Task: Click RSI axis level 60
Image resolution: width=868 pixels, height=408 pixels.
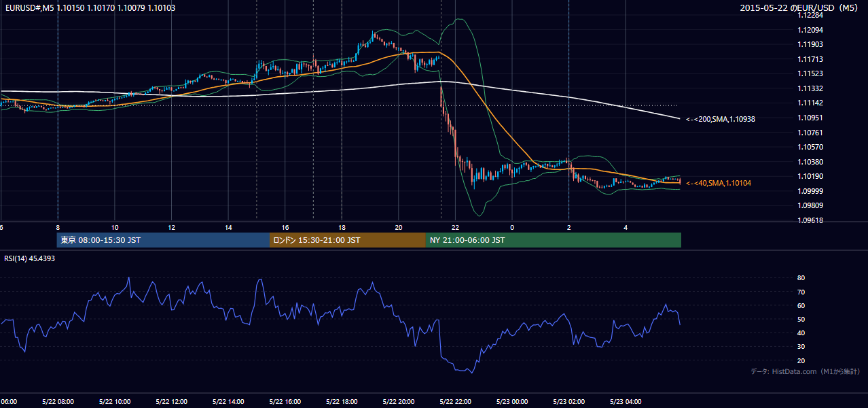Action: point(801,305)
